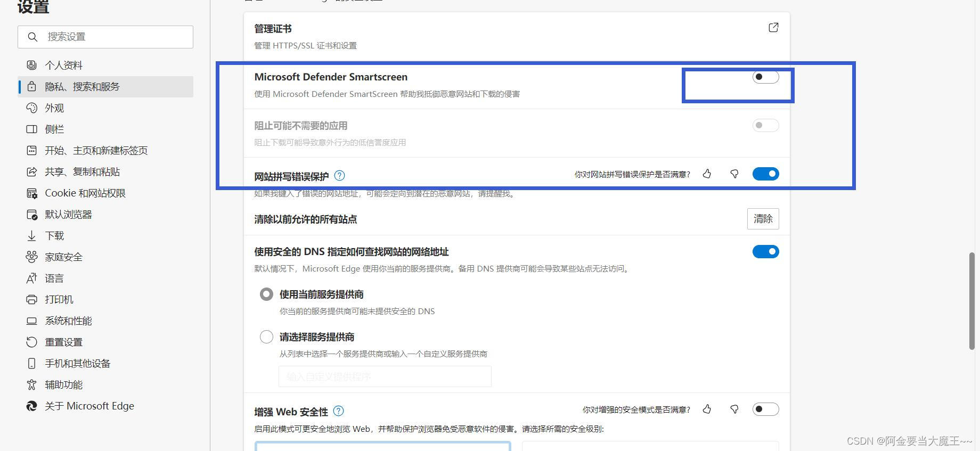This screenshot has width=980, height=451.
Task: Open Cookie 和网站权限 settings
Action: (x=105, y=193)
